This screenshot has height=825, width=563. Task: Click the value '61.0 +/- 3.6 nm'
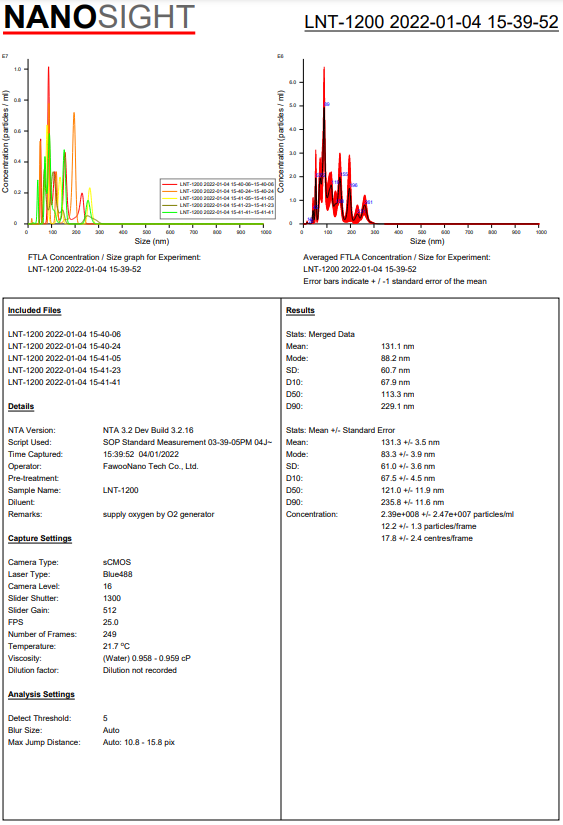[x=408, y=466]
